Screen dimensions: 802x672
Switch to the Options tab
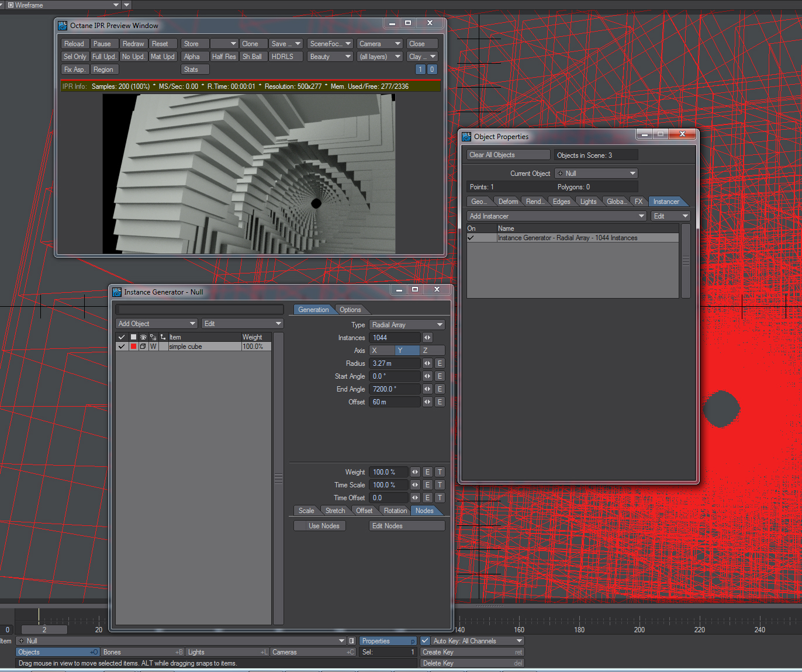[350, 310]
